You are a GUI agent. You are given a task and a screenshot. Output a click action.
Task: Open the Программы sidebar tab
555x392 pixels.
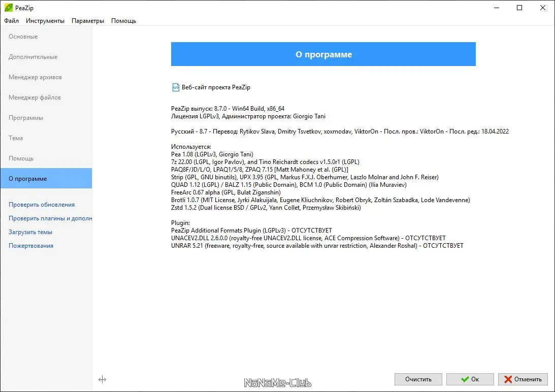pos(46,118)
